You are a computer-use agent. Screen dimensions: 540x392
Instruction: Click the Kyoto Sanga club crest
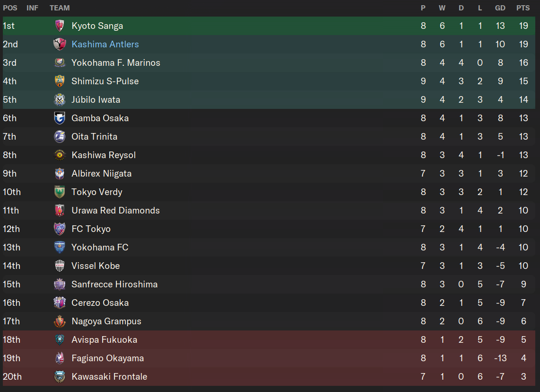[60, 26]
